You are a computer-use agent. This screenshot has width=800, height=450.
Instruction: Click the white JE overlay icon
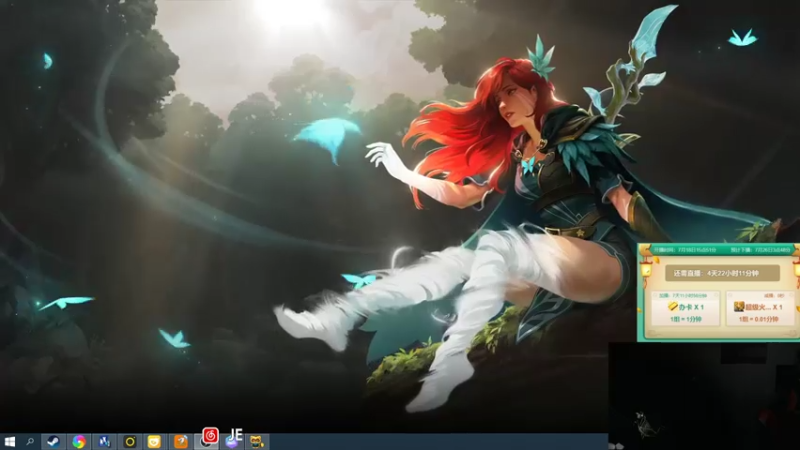pyautogui.click(x=236, y=434)
